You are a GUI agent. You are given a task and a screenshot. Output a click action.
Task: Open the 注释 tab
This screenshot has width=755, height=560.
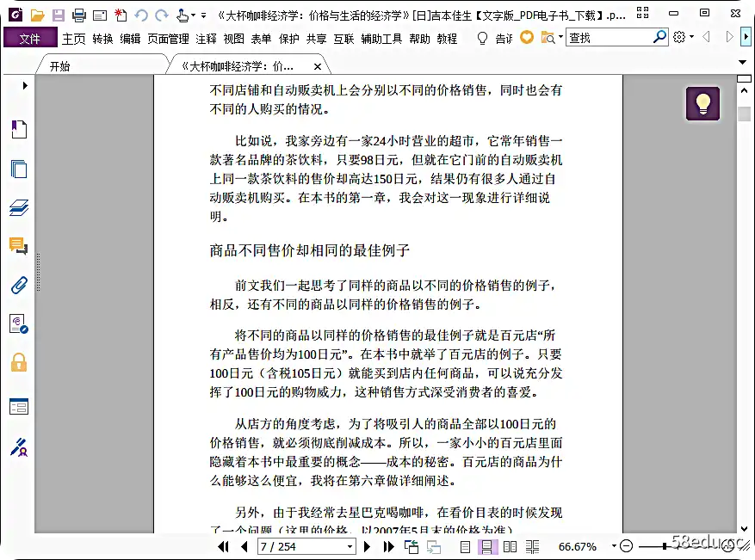click(x=206, y=39)
